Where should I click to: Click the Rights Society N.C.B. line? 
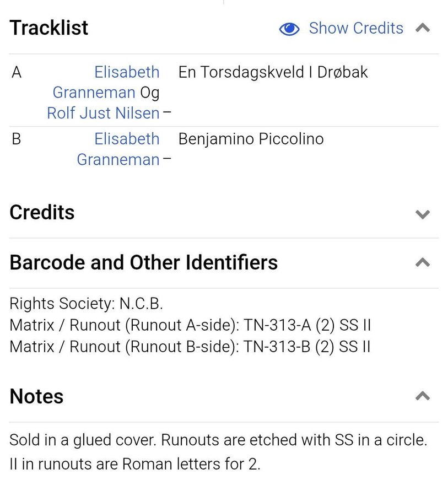86,304
